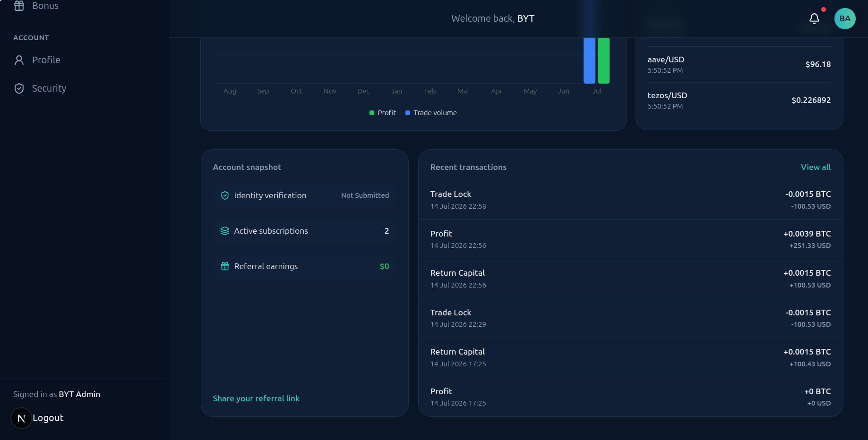The width and height of the screenshot is (868, 440).
Task: Click the $96.18 aave price value
Action: (x=818, y=64)
